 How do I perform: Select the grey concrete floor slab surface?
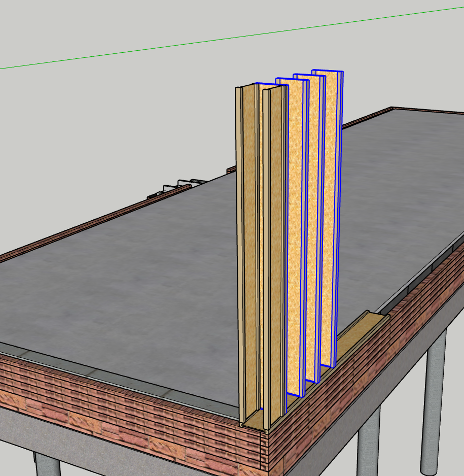click(x=121, y=288)
